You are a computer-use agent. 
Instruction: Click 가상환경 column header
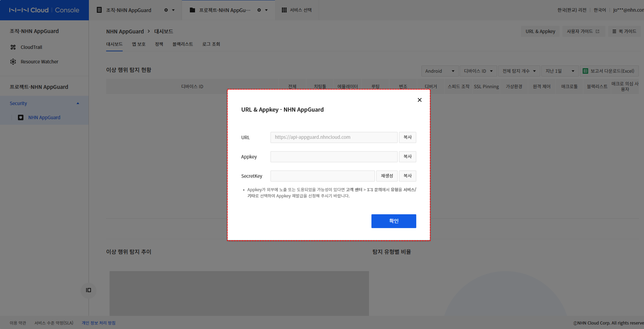point(514,86)
